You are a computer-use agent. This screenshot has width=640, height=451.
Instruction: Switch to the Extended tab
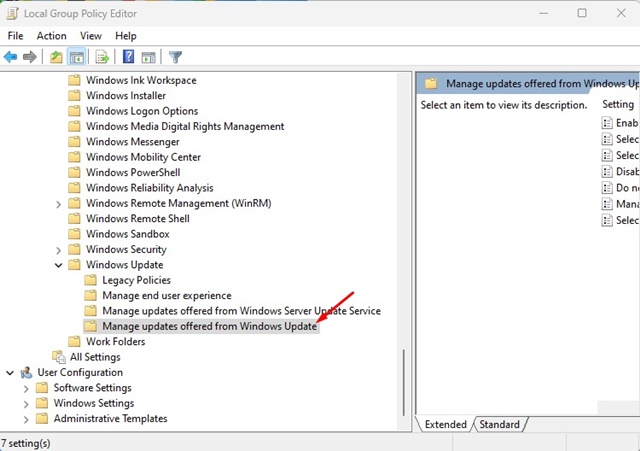(445, 424)
